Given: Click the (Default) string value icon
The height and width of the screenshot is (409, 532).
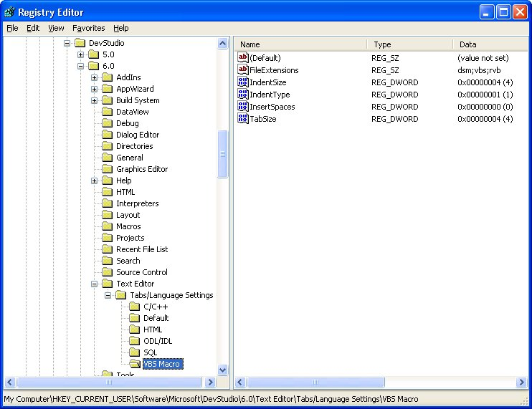Looking at the screenshot, I should (x=243, y=57).
